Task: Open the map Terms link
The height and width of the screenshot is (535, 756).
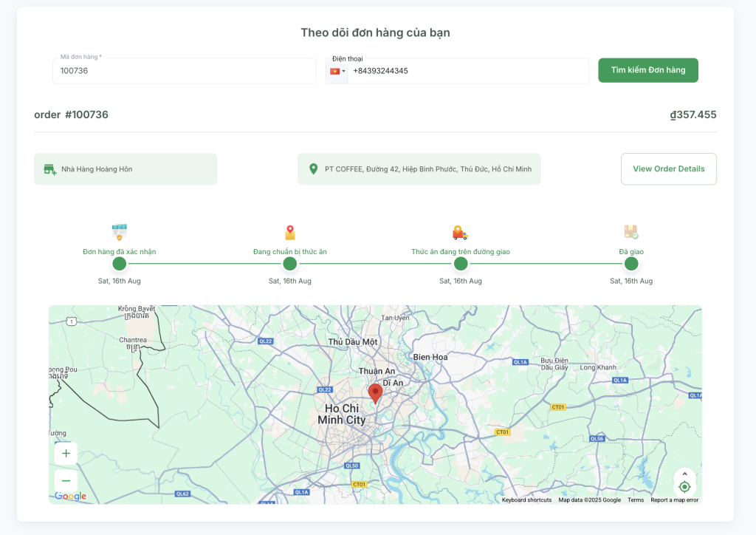Action: point(635,500)
